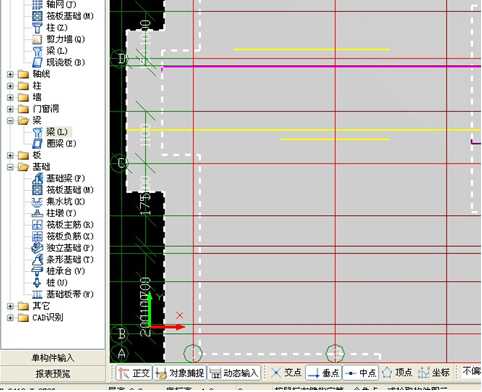482x392 pixels.
Task: Select the 柱墩 (Y) column pier item
Action: pos(54,213)
